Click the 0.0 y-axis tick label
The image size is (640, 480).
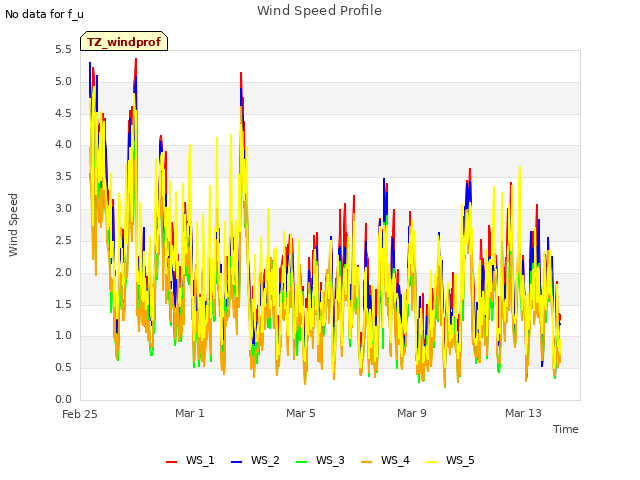(x=63, y=399)
